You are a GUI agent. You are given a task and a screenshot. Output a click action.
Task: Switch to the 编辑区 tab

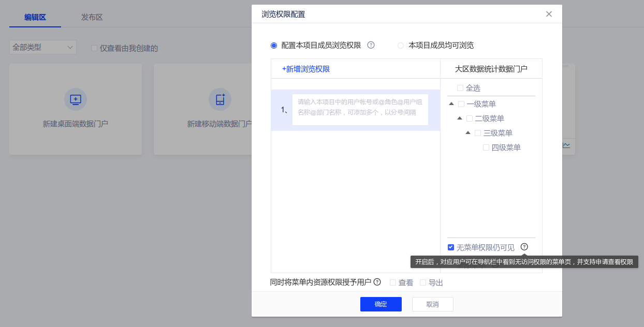(x=35, y=17)
